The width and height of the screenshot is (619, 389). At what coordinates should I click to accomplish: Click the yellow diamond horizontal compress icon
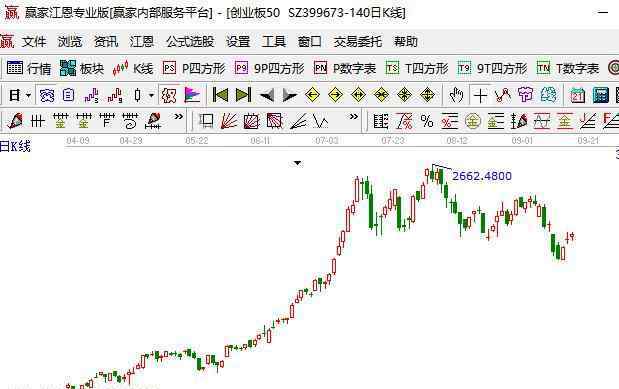coord(381,95)
